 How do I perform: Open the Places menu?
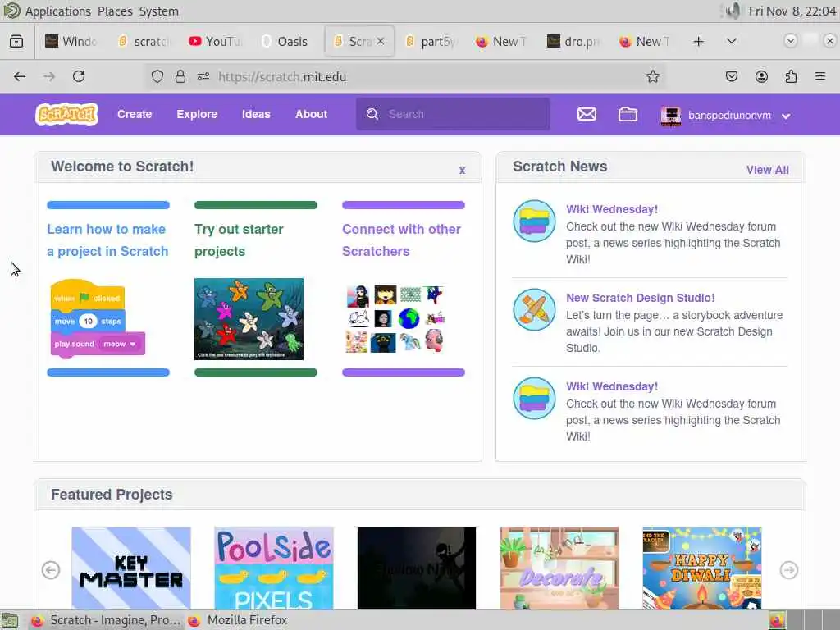[115, 11]
